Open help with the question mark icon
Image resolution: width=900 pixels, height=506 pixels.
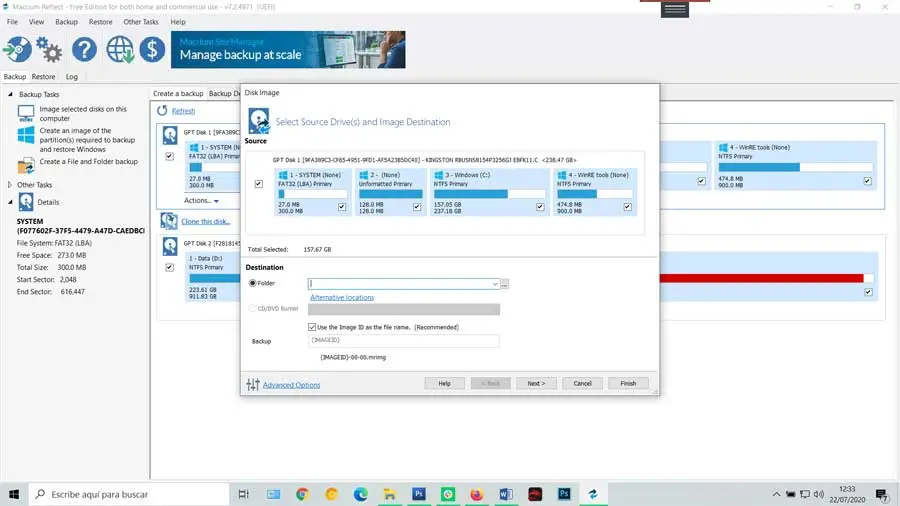point(84,49)
